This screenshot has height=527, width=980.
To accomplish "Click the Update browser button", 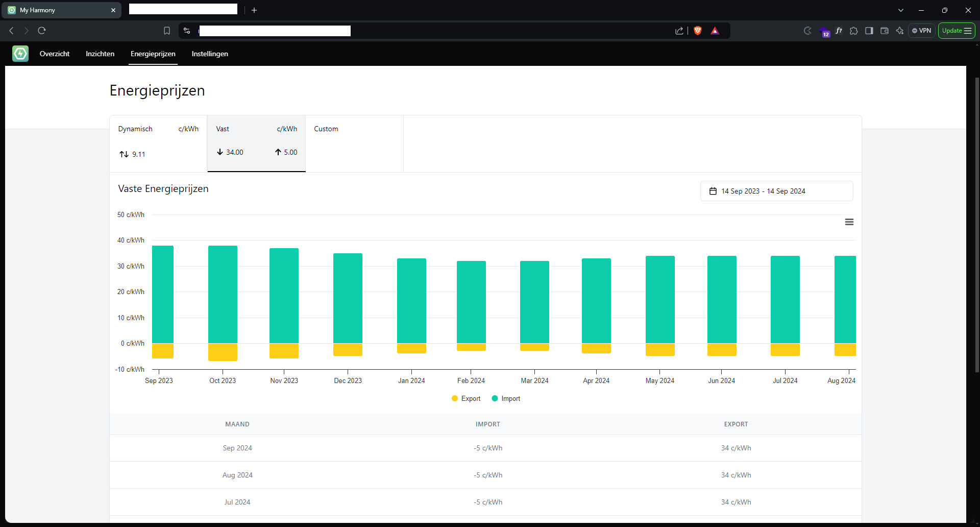I will coord(957,31).
